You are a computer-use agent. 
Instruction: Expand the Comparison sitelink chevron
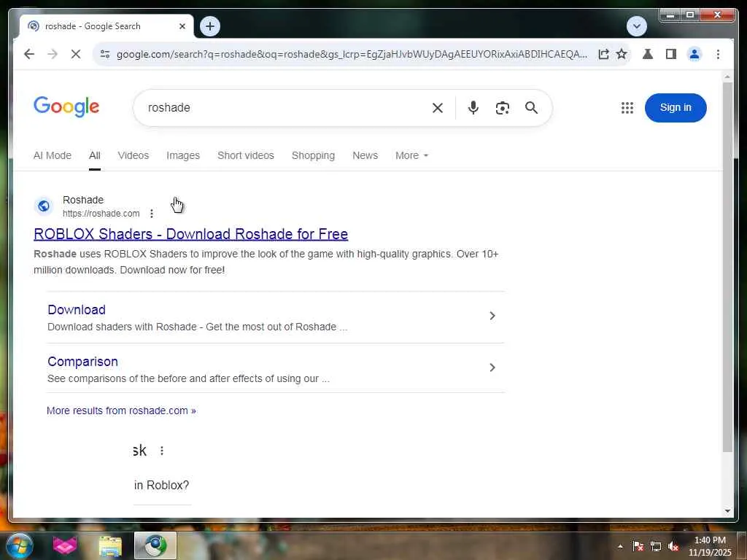[x=492, y=367]
